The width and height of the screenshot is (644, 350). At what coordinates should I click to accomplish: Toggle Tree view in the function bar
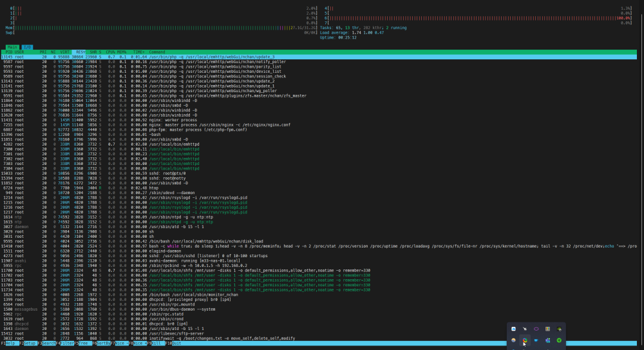(x=83, y=344)
